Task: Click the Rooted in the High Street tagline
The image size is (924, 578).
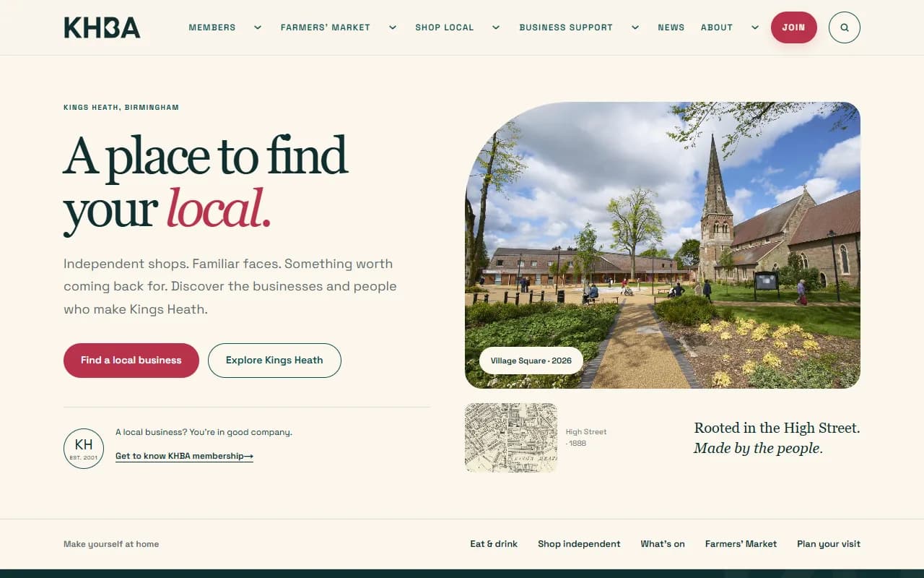Action: point(777,438)
